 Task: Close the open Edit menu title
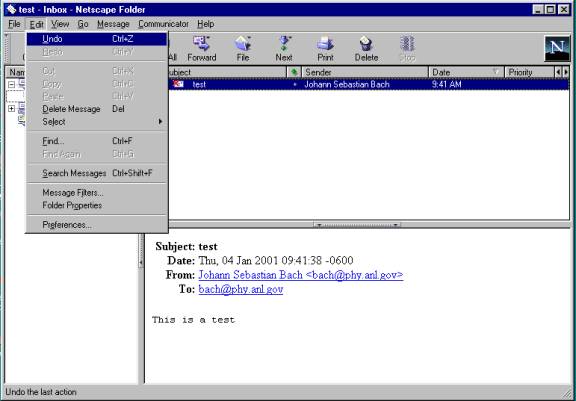37,24
